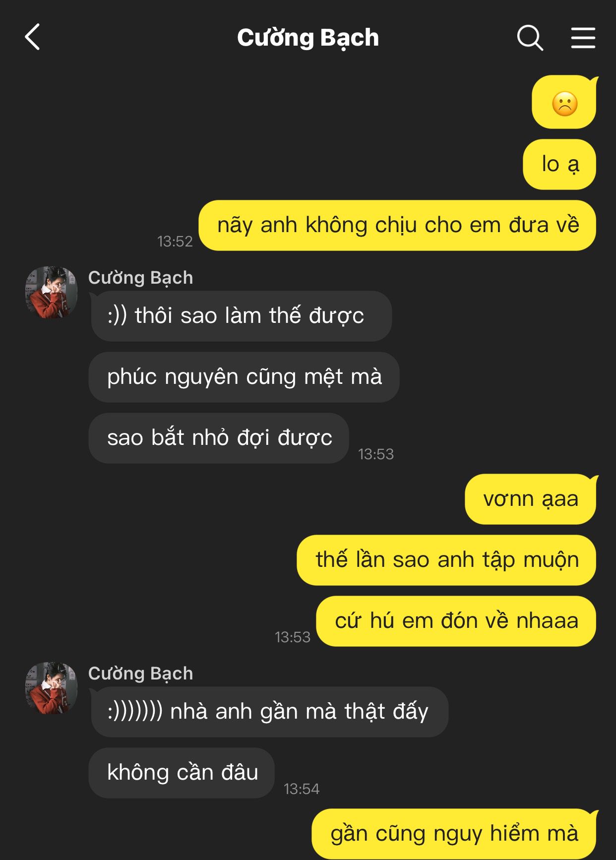
Task: Tap the chat title Cường Bạch
Action: pos(308,38)
